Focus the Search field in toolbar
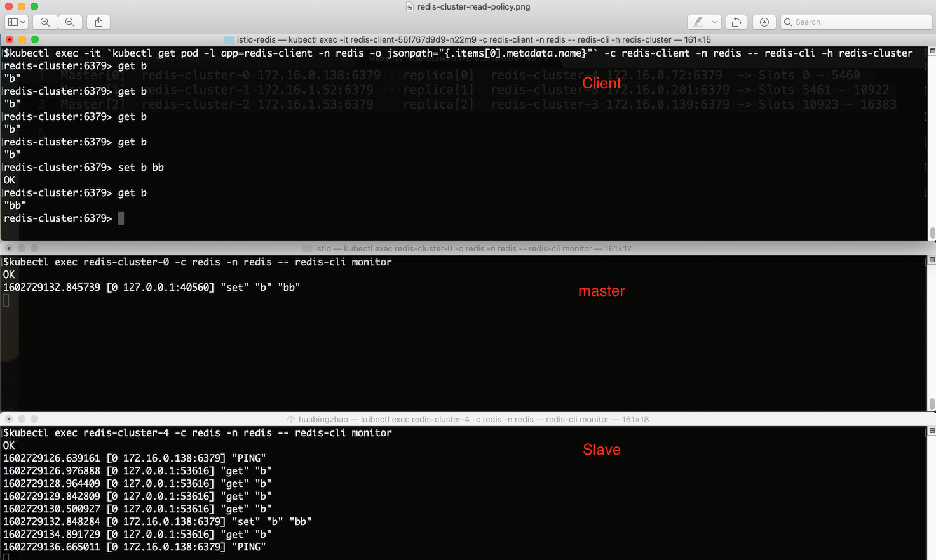 click(x=856, y=22)
